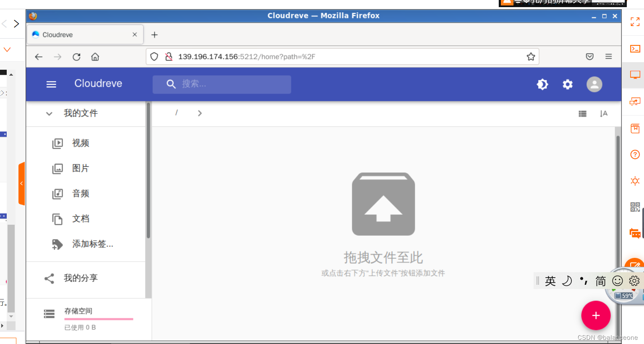Expand the breadcrumb chevron arrow

pyautogui.click(x=200, y=113)
